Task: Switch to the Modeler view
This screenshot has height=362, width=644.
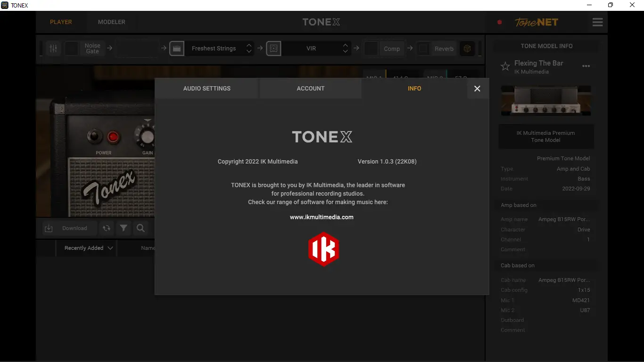Action: pos(112,22)
